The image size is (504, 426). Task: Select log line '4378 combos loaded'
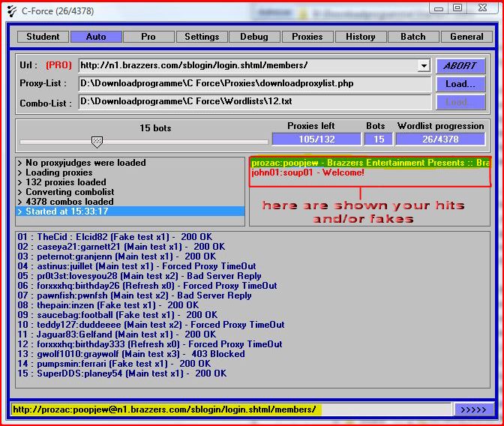[x=130, y=202]
